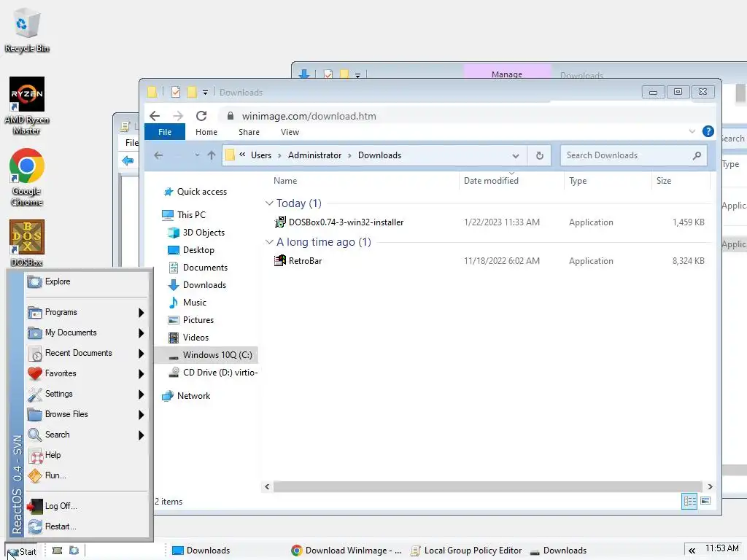Click the taskbar clock
Screen dimensions: 747x560
point(722,548)
